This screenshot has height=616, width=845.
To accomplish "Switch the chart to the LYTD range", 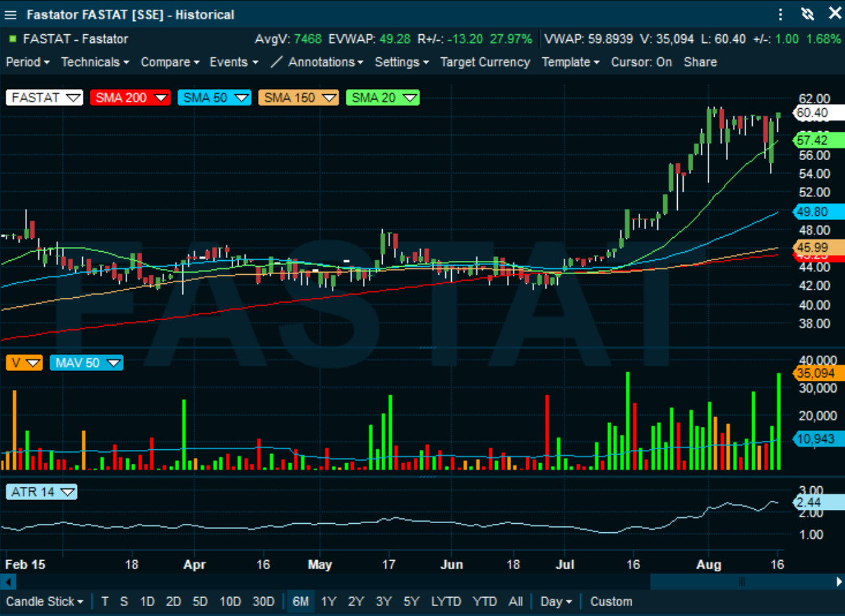I will pos(446,602).
